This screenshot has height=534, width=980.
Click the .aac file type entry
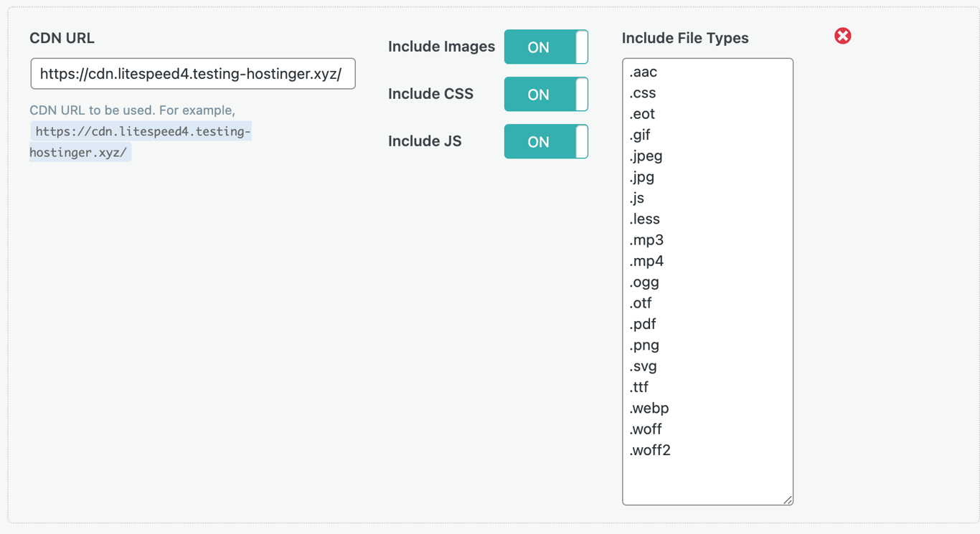pos(644,72)
